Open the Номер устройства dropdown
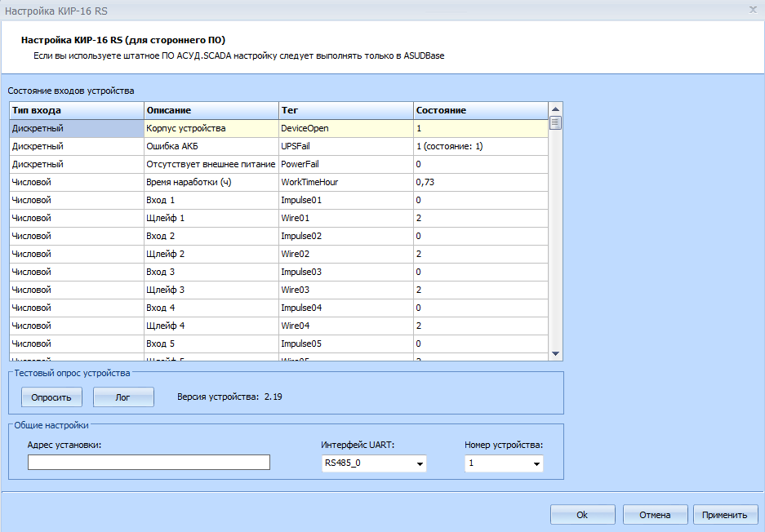The image size is (765, 532). [536, 464]
